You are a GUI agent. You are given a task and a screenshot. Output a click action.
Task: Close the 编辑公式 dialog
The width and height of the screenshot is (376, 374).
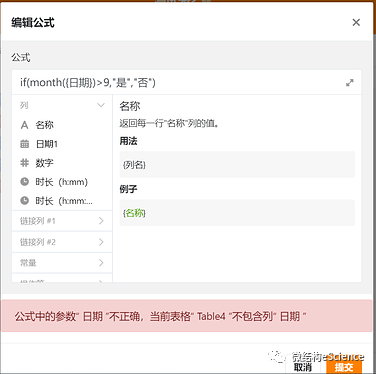click(x=356, y=22)
